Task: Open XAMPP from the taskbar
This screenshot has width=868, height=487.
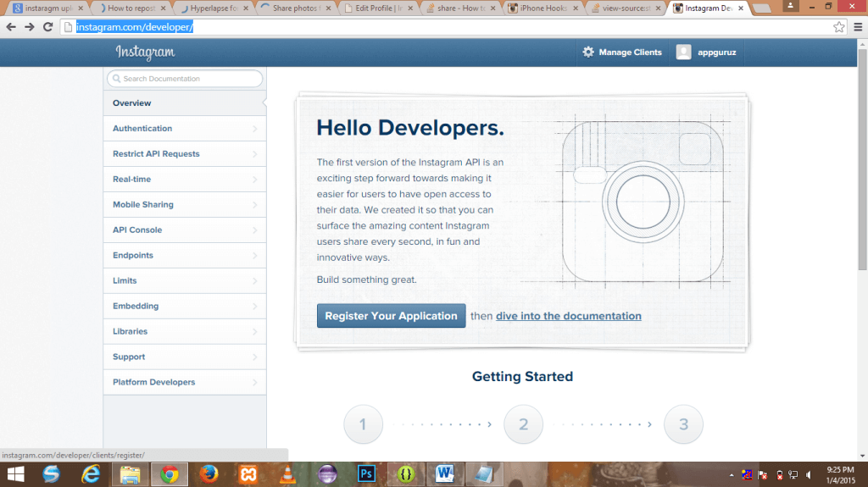Action: [x=248, y=474]
